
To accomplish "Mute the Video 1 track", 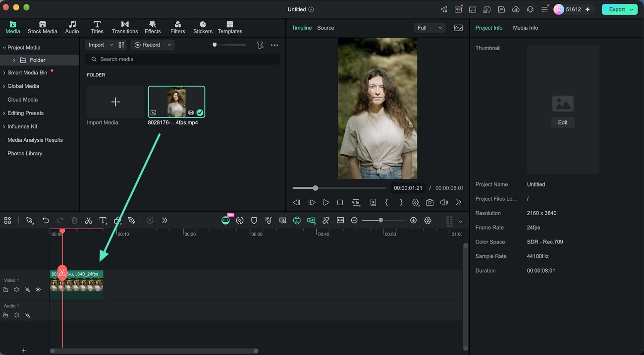I will [x=16, y=290].
